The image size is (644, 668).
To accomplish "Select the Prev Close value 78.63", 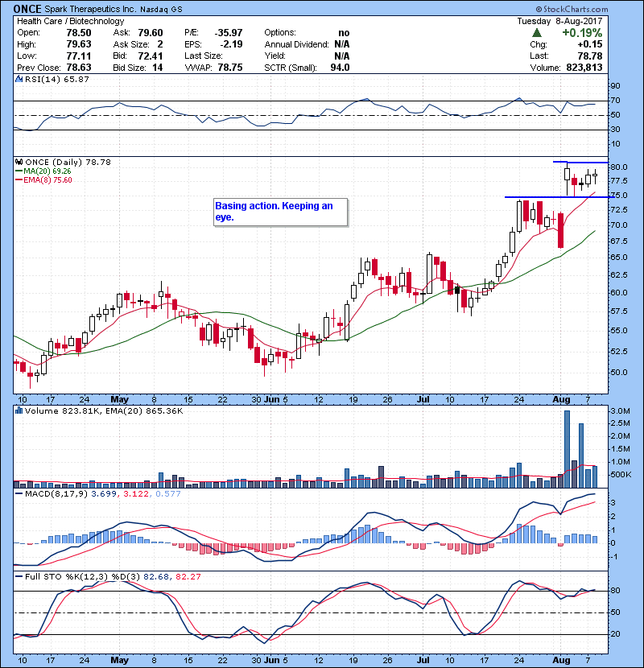I will (79, 68).
